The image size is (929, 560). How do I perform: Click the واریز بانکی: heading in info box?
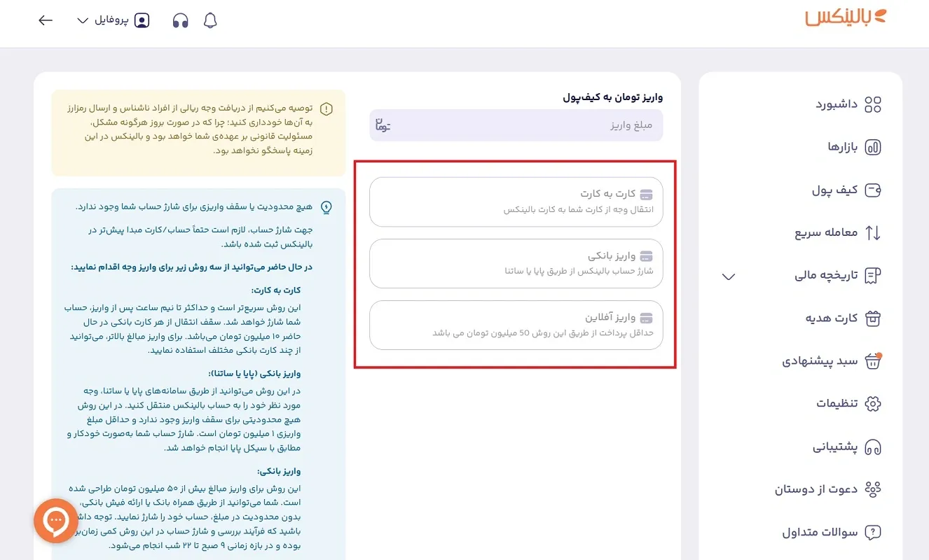coord(279,471)
